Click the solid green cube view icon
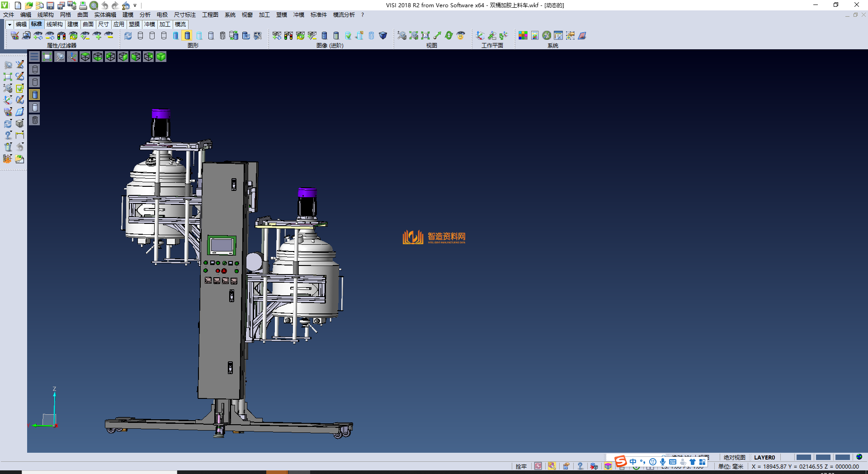Screen dimensions: 868x474 [161, 57]
